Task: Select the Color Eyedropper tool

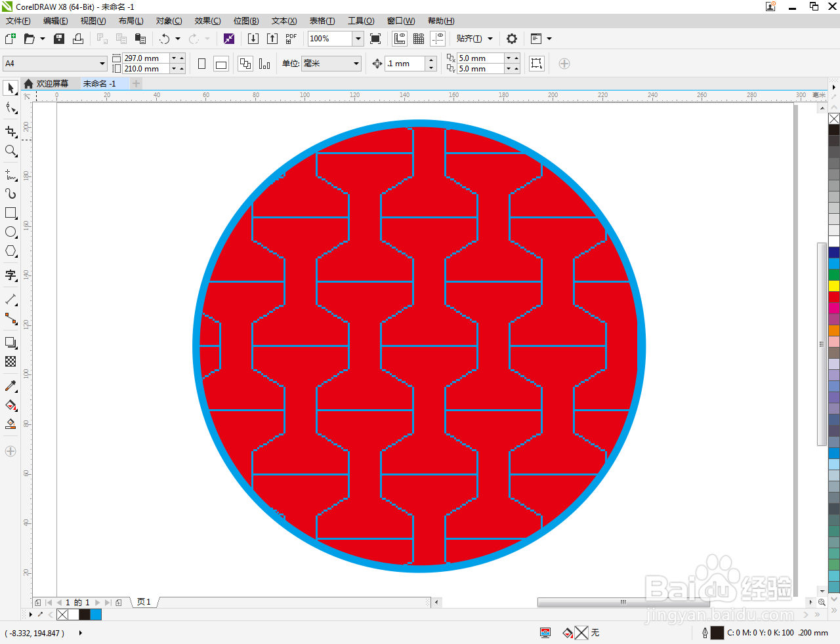Action: 10,386
